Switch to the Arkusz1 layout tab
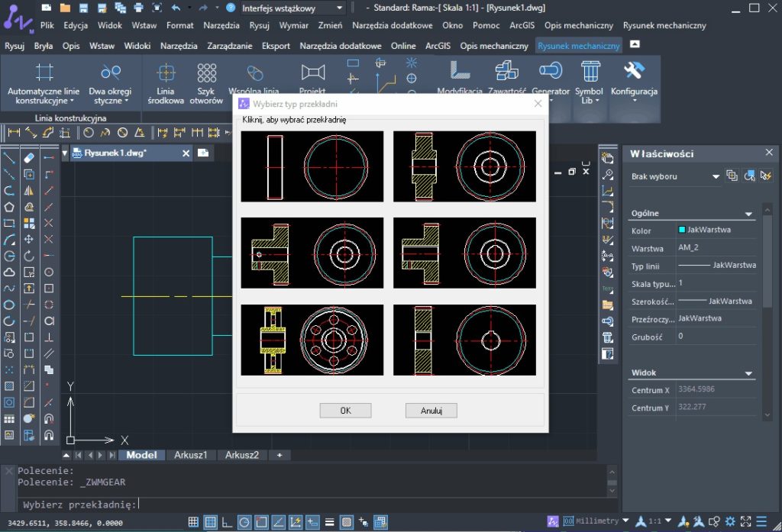The width and height of the screenshot is (782, 532). 191,455
